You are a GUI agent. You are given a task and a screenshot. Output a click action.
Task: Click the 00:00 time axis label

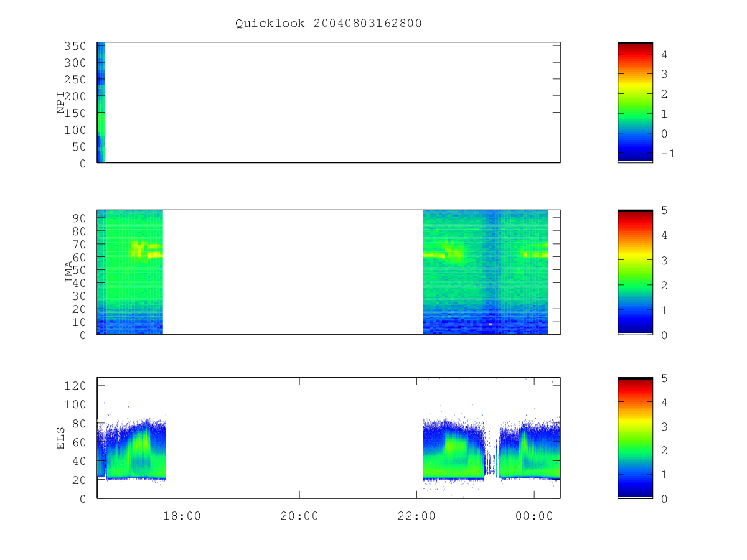535,516
